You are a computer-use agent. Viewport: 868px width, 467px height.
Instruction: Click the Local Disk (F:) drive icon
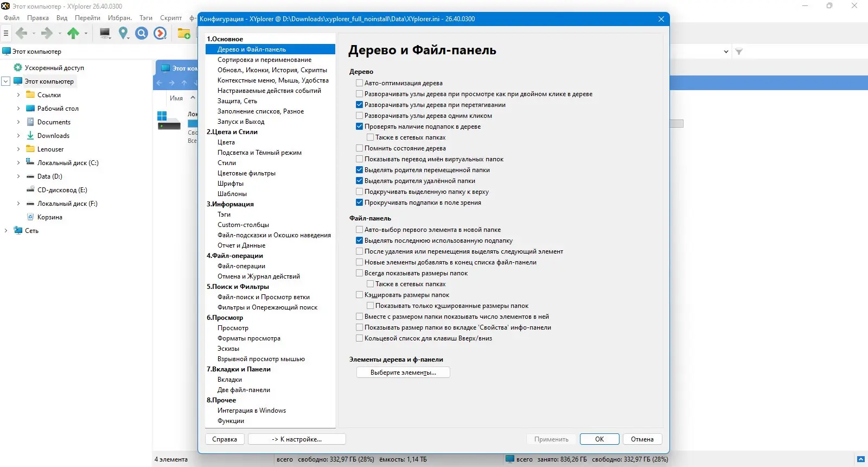click(30, 204)
